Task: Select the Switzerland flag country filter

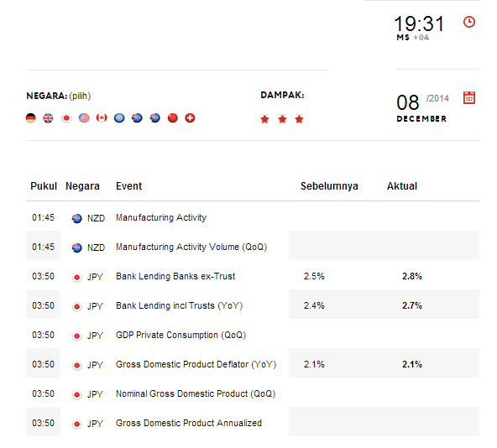Action: [x=190, y=117]
